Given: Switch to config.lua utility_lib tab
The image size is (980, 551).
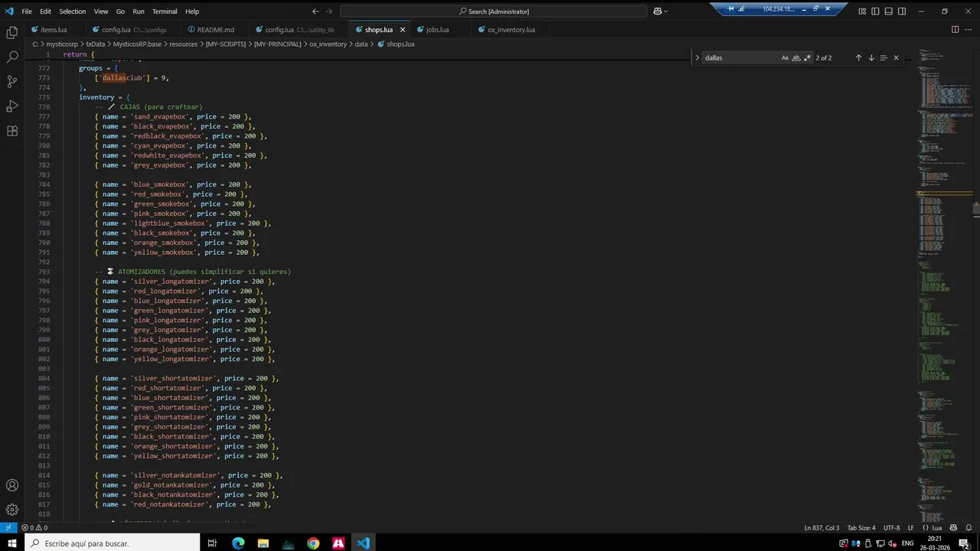Looking at the screenshot, I should [299, 30].
